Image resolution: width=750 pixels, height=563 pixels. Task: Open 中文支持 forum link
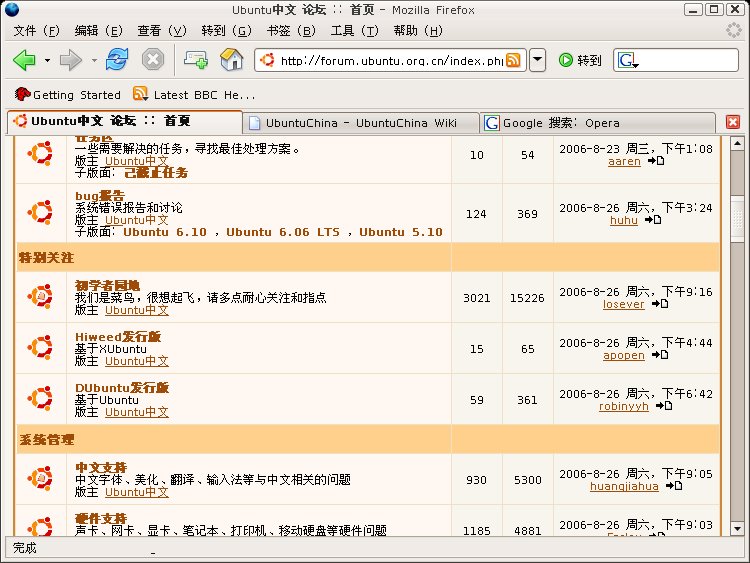(101, 468)
